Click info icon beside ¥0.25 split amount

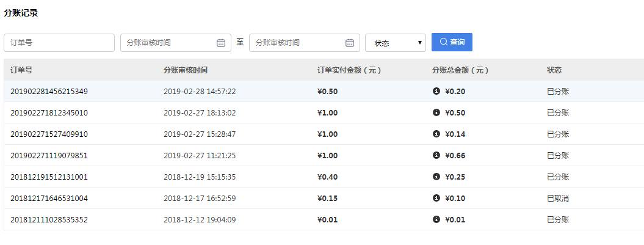click(x=436, y=177)
